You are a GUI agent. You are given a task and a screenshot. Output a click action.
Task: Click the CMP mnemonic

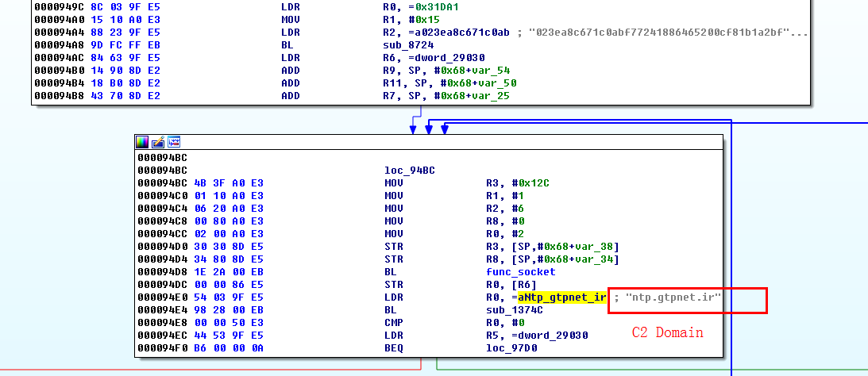(392, 323)
